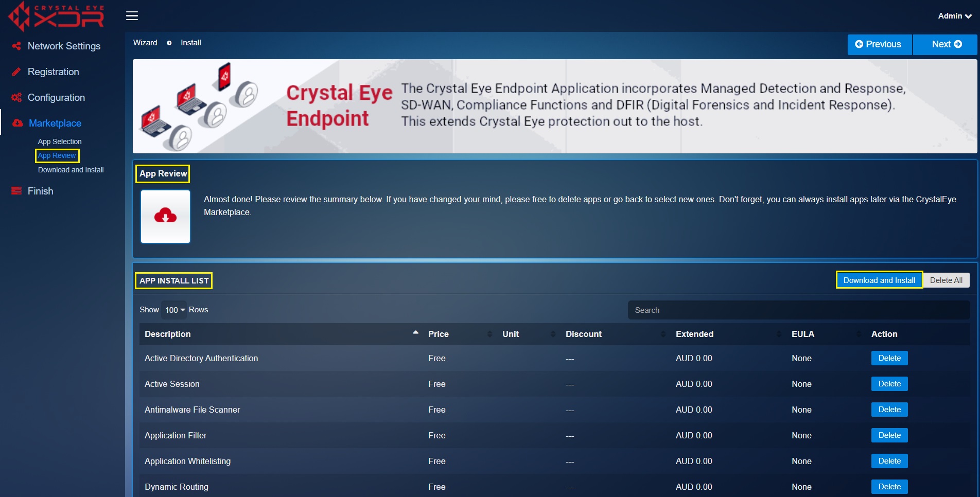Select Application Whitelisting description
Viewport: 980px width, 497px height.
coord(187,461)
